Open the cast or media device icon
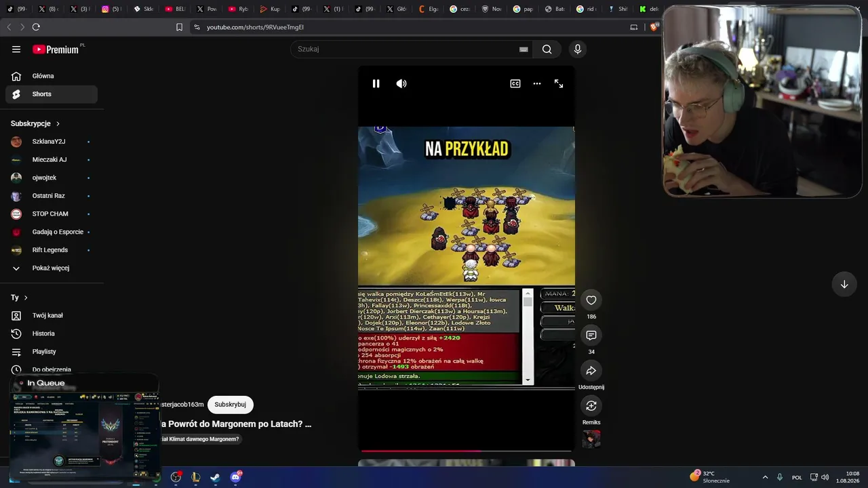The width and height of the screenshot is (868, 488). (634, 27)
